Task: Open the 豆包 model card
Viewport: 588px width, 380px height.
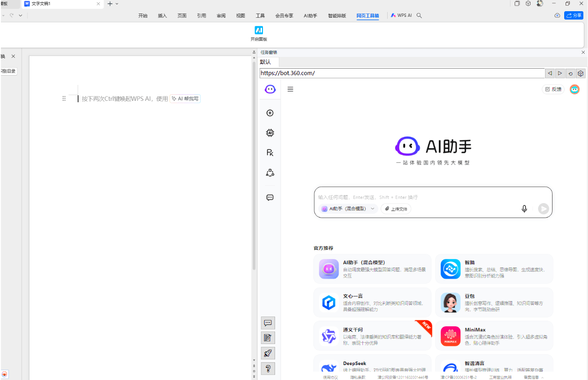Action: point(494,303)
